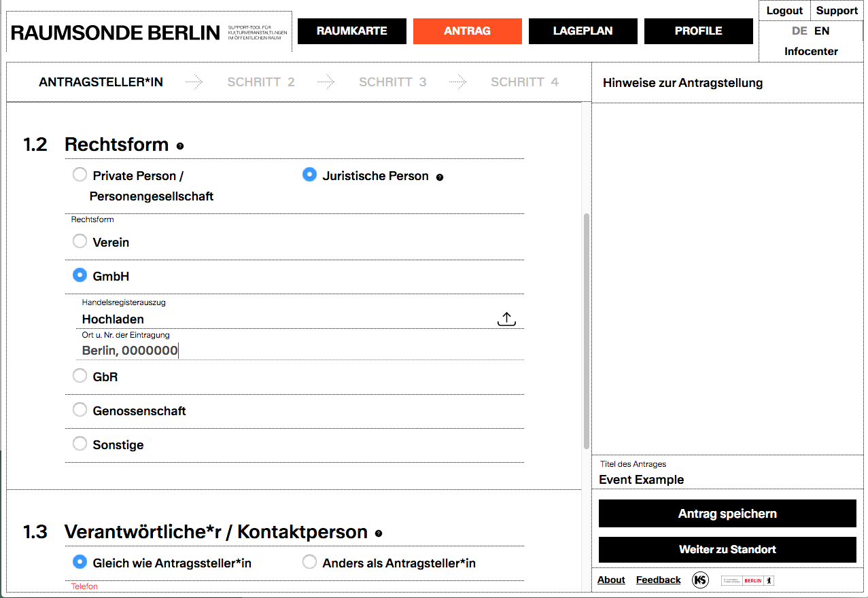Click the Berlin senate logo in footer
Viewport: 868px width, 598px height.
[x=748, y=580]
